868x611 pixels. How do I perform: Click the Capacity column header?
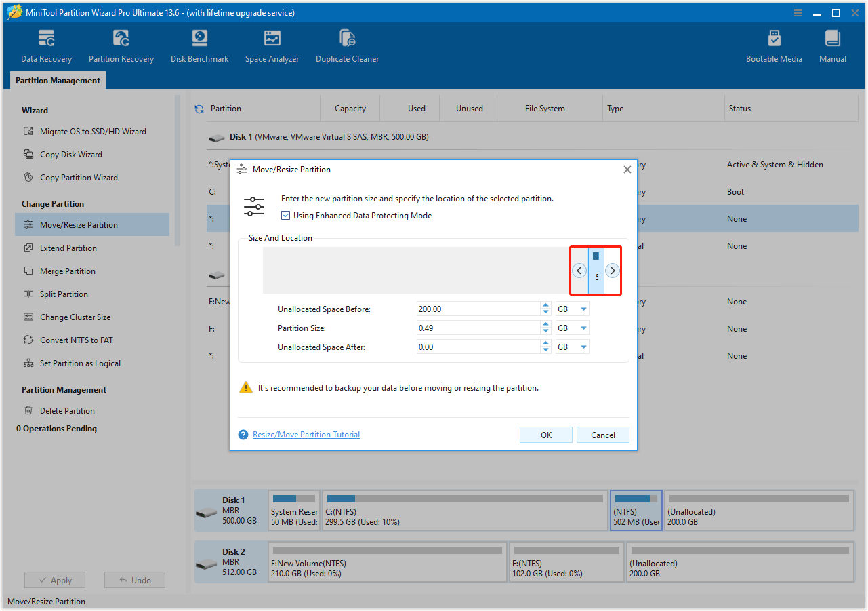pyautogui.click(x=350, y=109)
